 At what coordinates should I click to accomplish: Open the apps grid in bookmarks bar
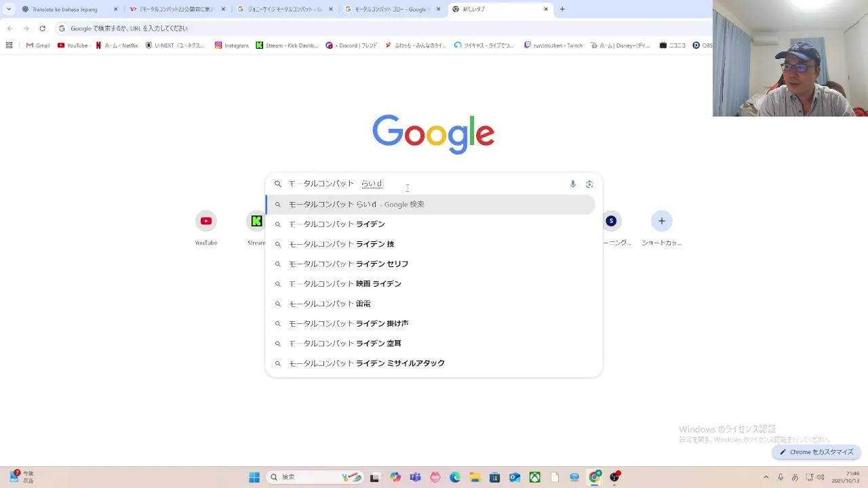tap(9, 45)
